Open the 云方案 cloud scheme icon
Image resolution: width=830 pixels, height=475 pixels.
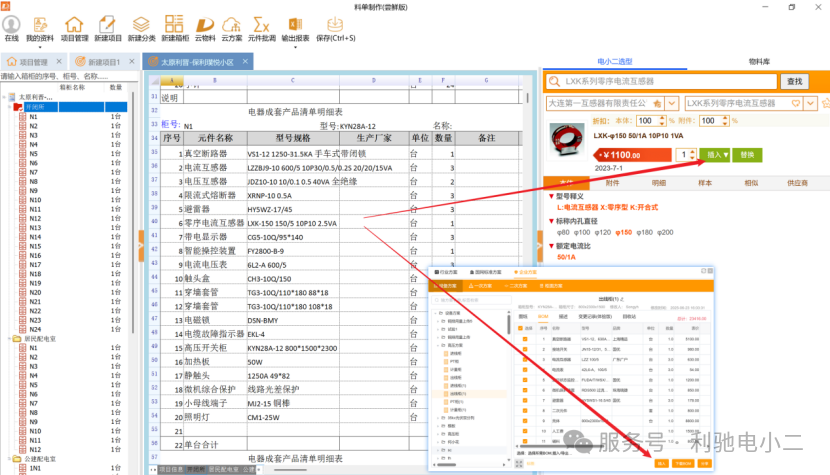[x=231, y=29]
